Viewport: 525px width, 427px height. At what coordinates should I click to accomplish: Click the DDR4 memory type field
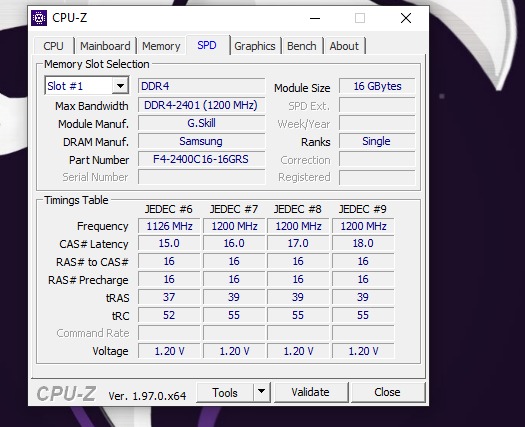(x=202, y=86)
